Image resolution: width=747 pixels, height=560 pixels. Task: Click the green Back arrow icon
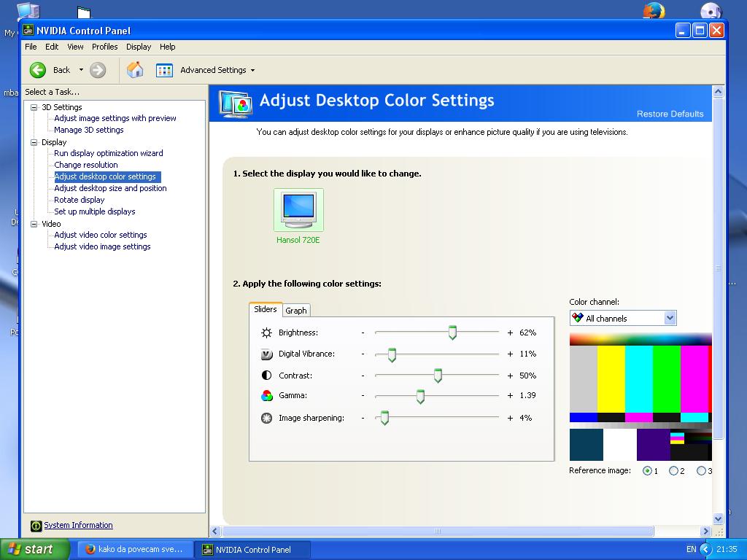pos(38,70)
